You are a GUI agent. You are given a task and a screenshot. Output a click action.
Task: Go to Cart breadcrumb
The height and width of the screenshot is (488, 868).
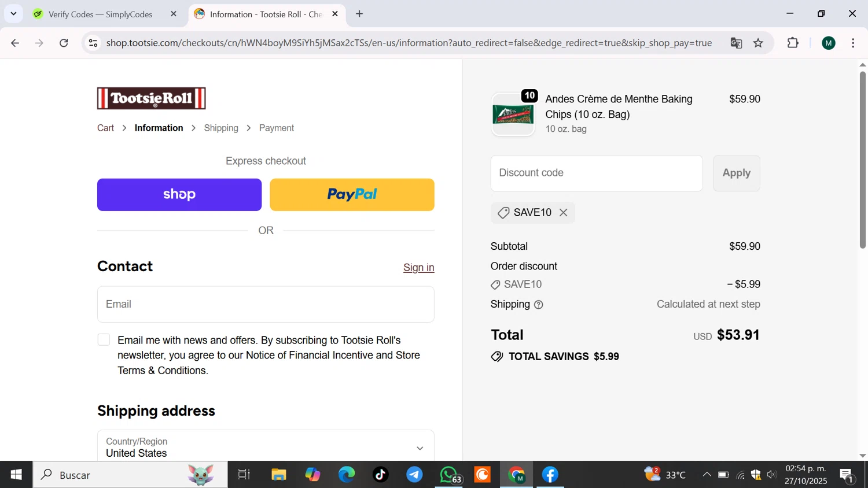[x=105, y=128]
